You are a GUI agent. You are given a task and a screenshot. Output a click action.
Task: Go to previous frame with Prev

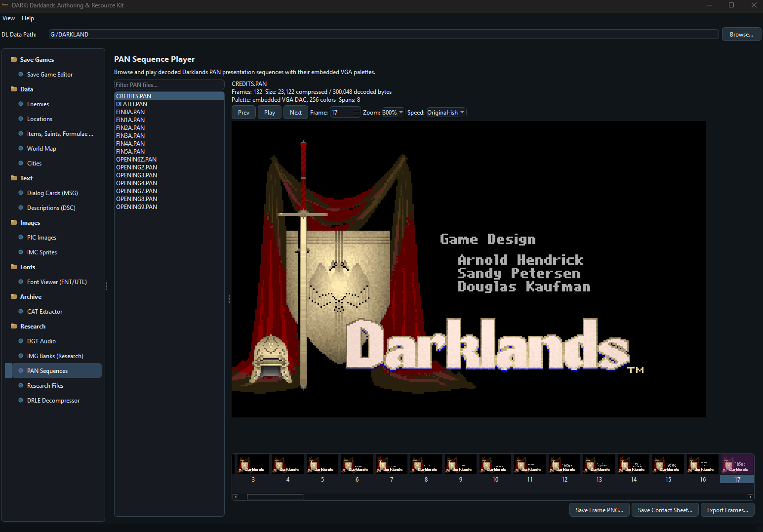click(x=243, y=112)
